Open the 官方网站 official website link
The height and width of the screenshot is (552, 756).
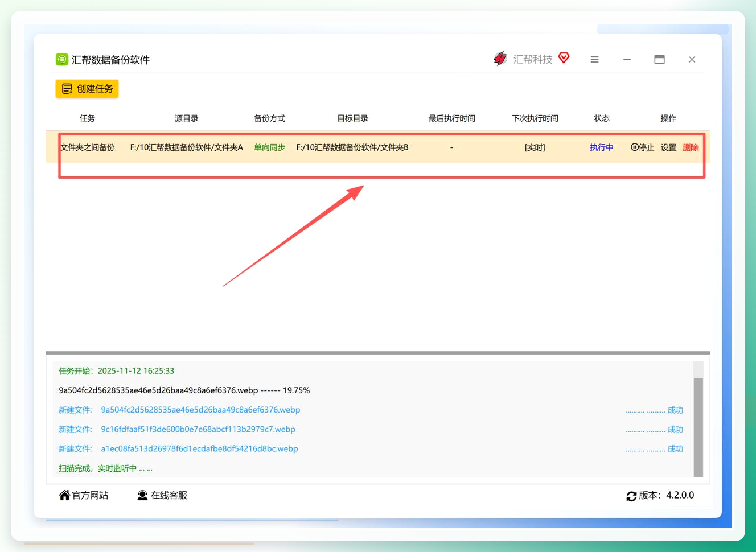tap(84, 495)
